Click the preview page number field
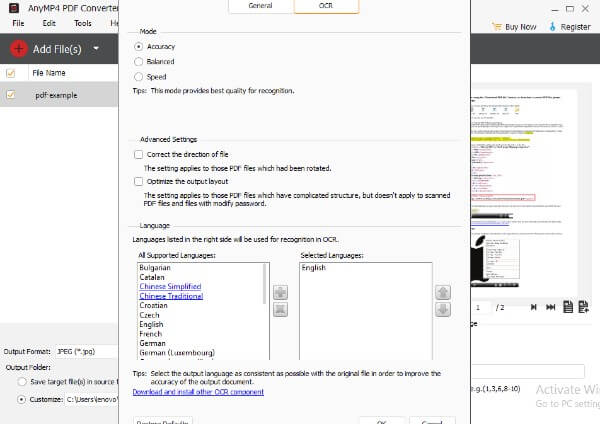The image size is (600, 424). tap(481, 307)
